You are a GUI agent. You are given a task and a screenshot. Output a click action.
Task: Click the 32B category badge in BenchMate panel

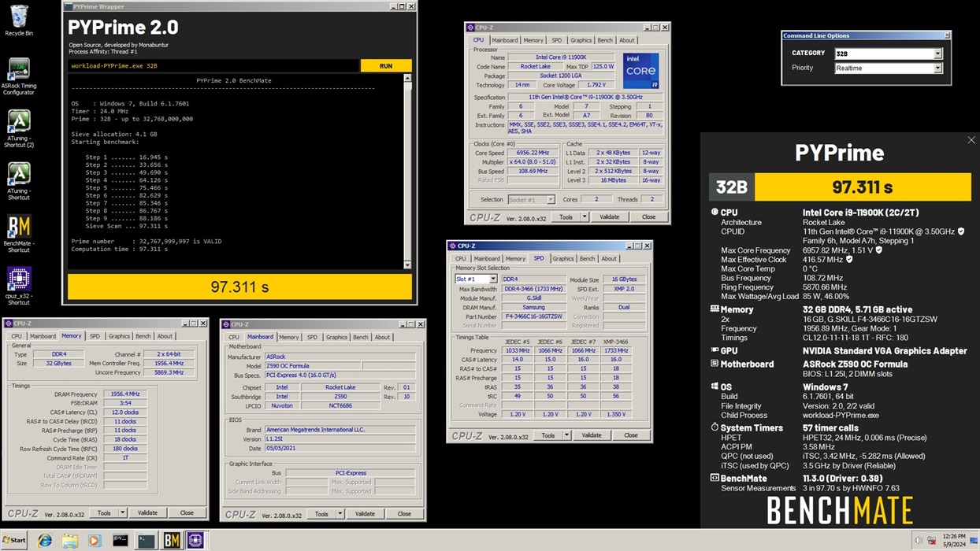coord(731,187)
